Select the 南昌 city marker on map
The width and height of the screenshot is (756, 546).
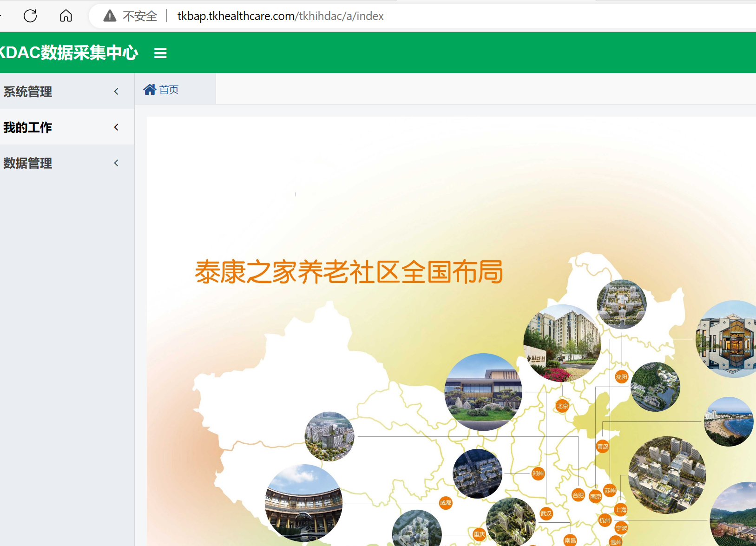570,540
